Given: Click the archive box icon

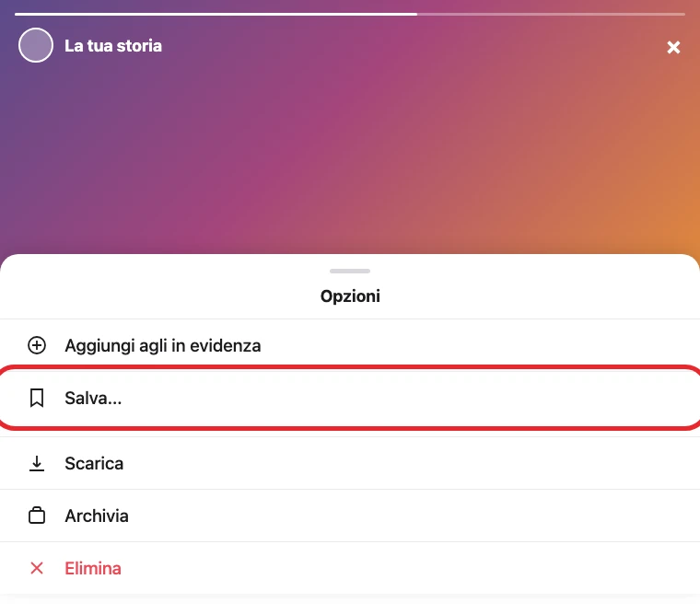Looking at the screenshot, I should 37,516.
